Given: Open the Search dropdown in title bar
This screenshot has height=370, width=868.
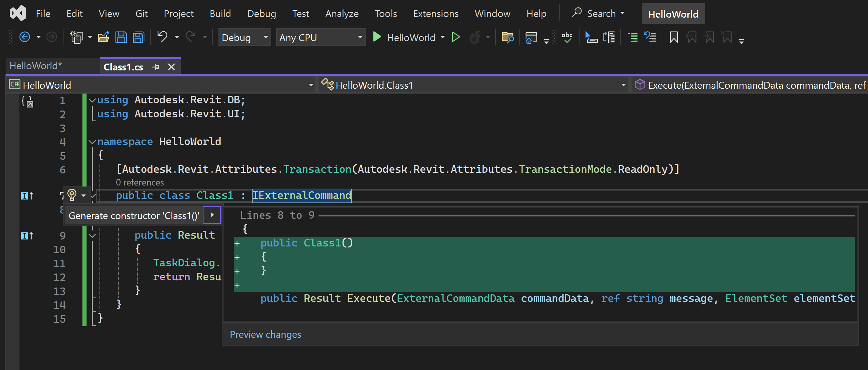Looking at the screenshot, I should point(598,13).
